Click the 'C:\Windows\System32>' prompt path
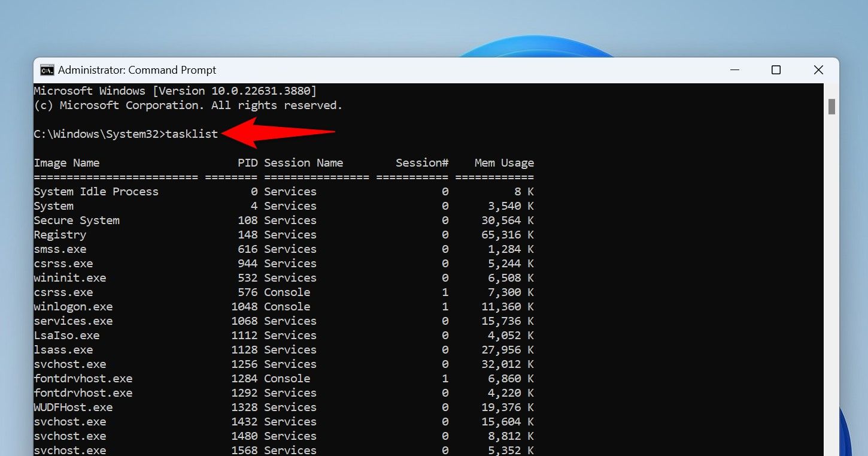868x456 pixels. (99, 134)
